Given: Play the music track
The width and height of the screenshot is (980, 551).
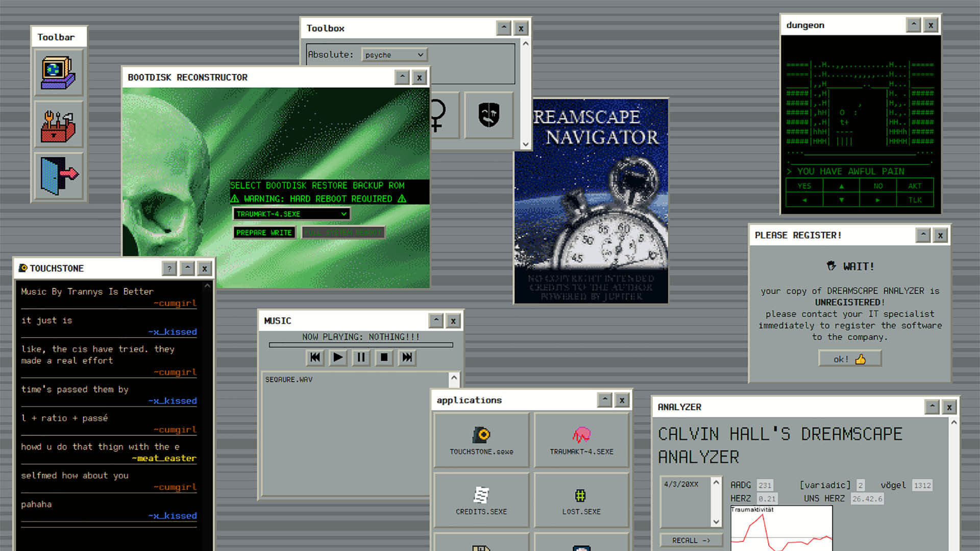Looking at the screenshot, I should (x=338, y=358).
